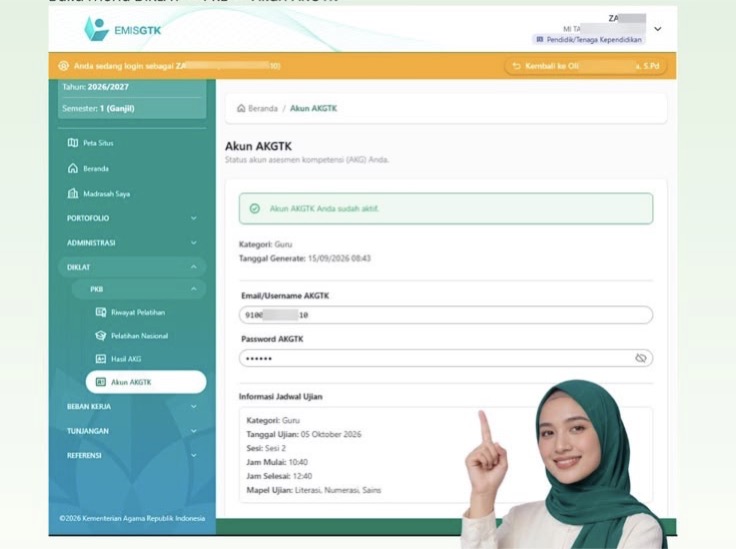Screen dimensions: 736x549
Task: Click the home icon in breadcrumb
Action: (x=241, y=108)
